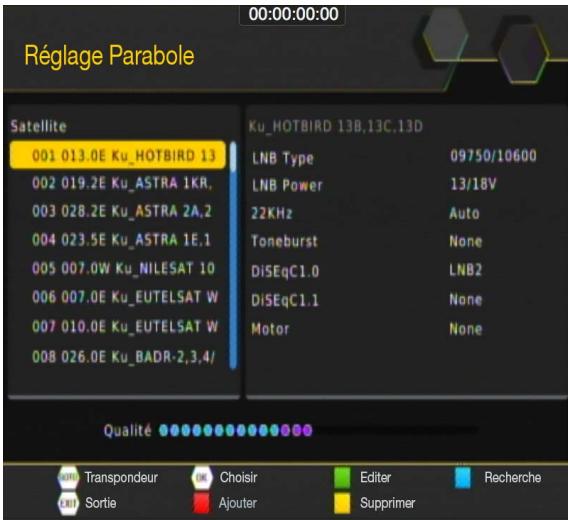Click the 00:00:00:00 timecode display

coord(293,14)
